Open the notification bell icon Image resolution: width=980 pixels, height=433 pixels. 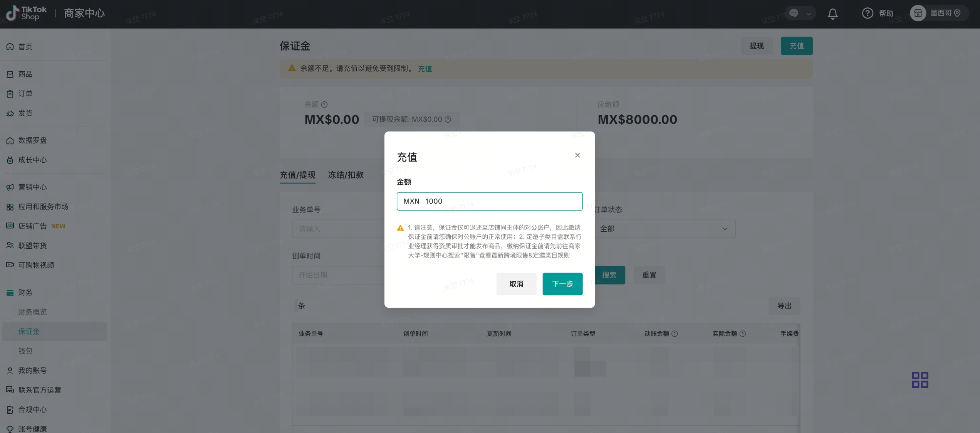[832, 14]
